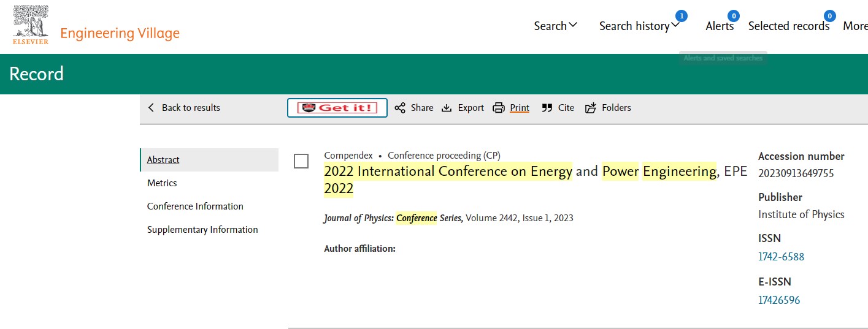Click the Export download icon
868x329 pixels.
[x=447, y=108]
